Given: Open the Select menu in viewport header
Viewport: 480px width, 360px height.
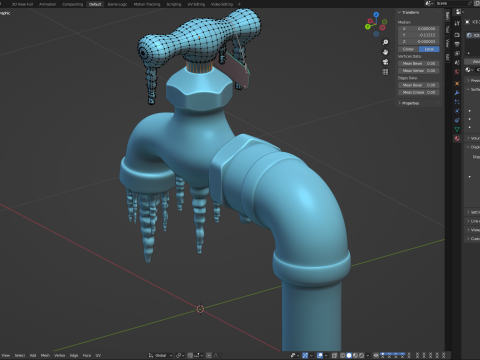Looking at the screenshot, I should click(20, 355).
